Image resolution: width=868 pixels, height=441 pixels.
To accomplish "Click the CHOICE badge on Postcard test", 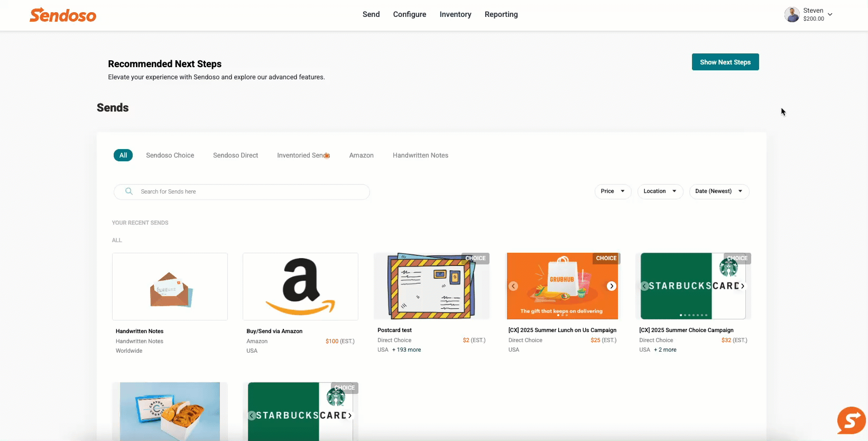I will pos(475,259).
